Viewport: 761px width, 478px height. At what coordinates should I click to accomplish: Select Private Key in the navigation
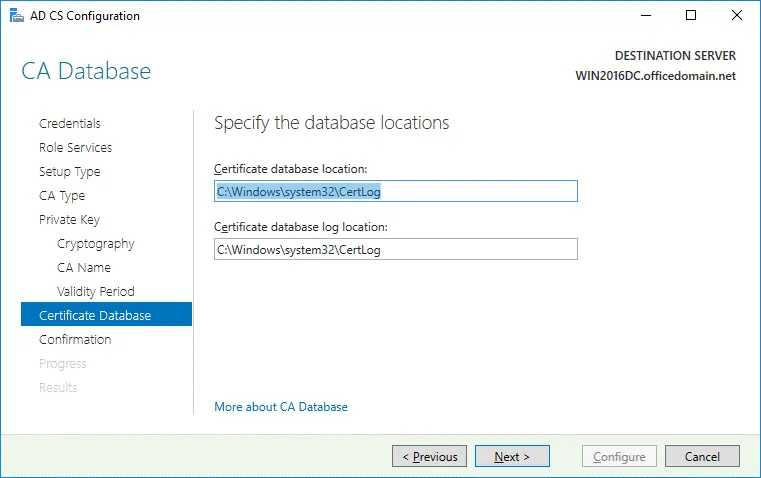pos(69,220)
